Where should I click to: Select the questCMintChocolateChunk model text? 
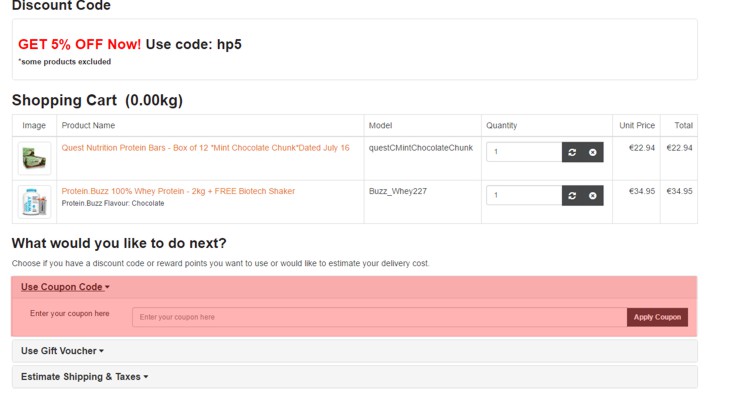(420, 148)
